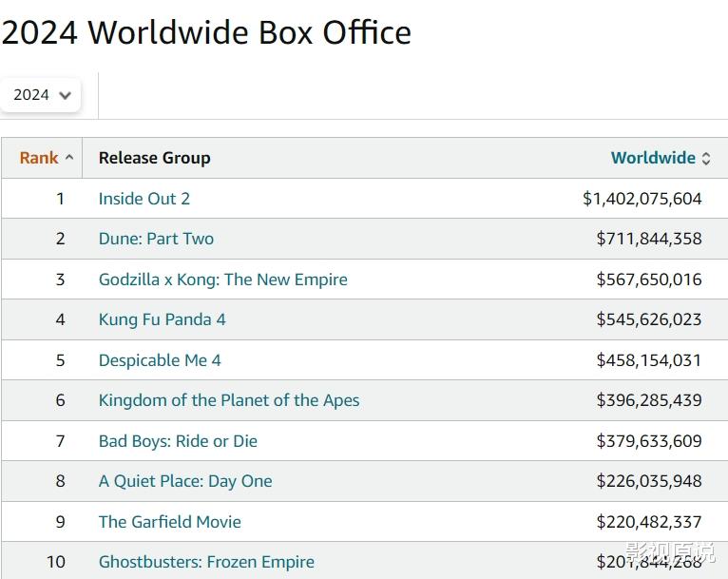The image size is (728, 579).
Task: Open the Despicable Me 4 link
Action: point(160,360)
